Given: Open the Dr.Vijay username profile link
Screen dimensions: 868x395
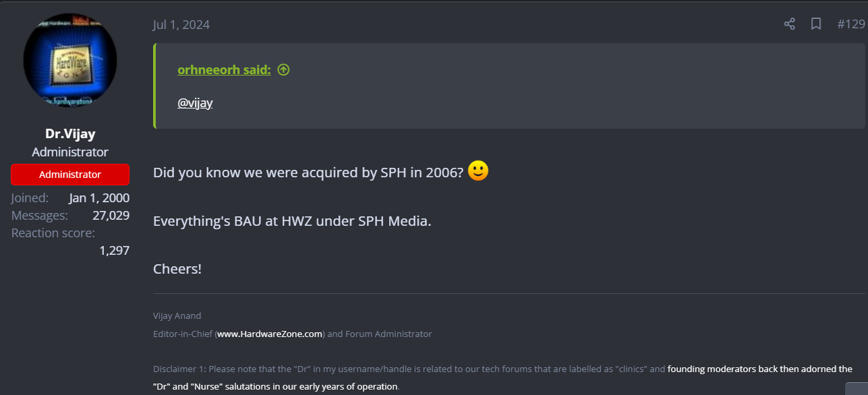Looking at the screenshot, I should pos(70,133).
